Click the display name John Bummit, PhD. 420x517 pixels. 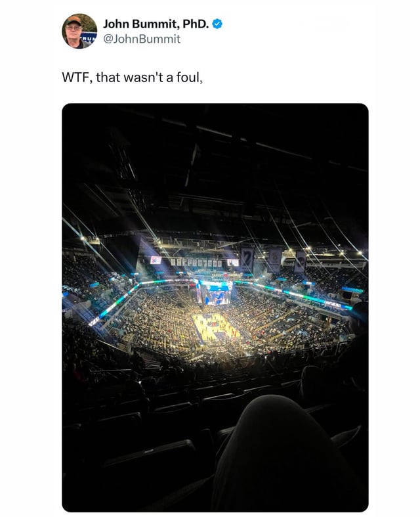[x=156, y=24]
